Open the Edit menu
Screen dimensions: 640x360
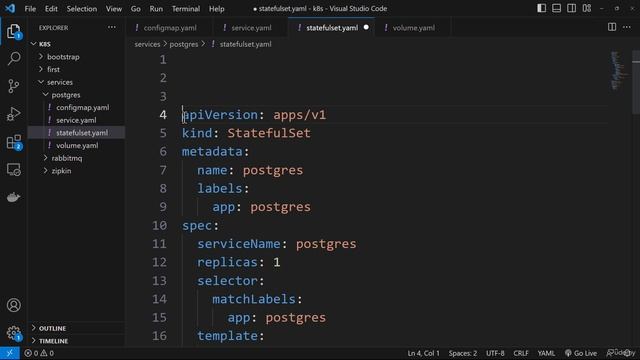point(51,9)
